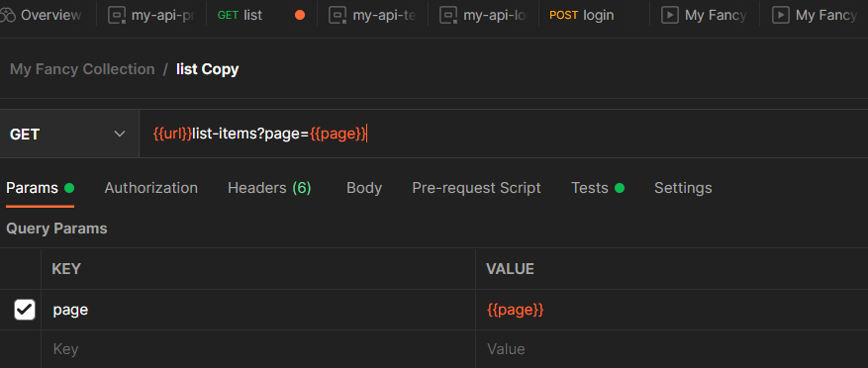Click the runner play icon on last My Fancy tab
Image resolution: width=868 pixels, height=368 pixels.
[781, 16]
